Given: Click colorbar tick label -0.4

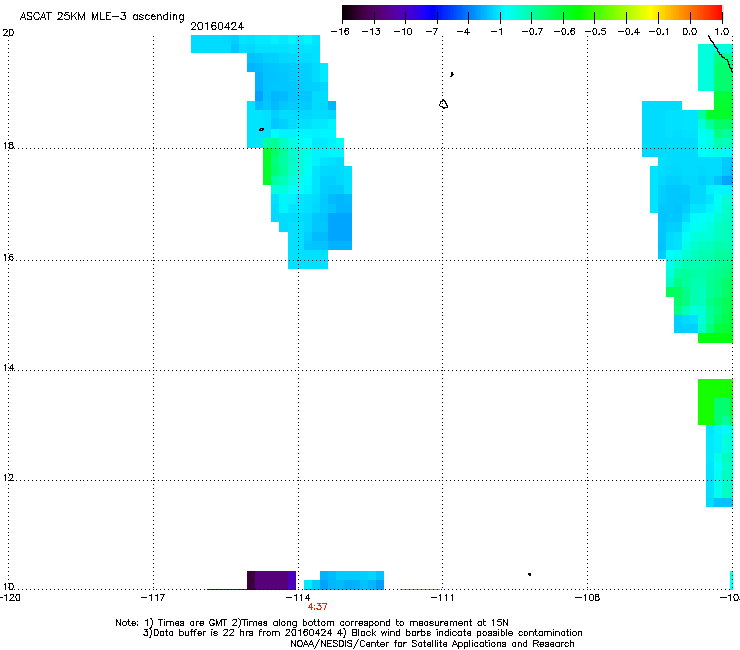Looking at the screenshot, I should (x=628, y=32).
